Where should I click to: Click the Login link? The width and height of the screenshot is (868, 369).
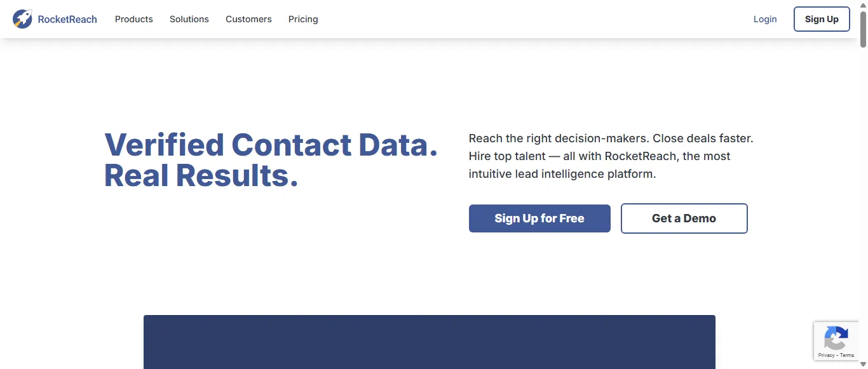(765, 19)
